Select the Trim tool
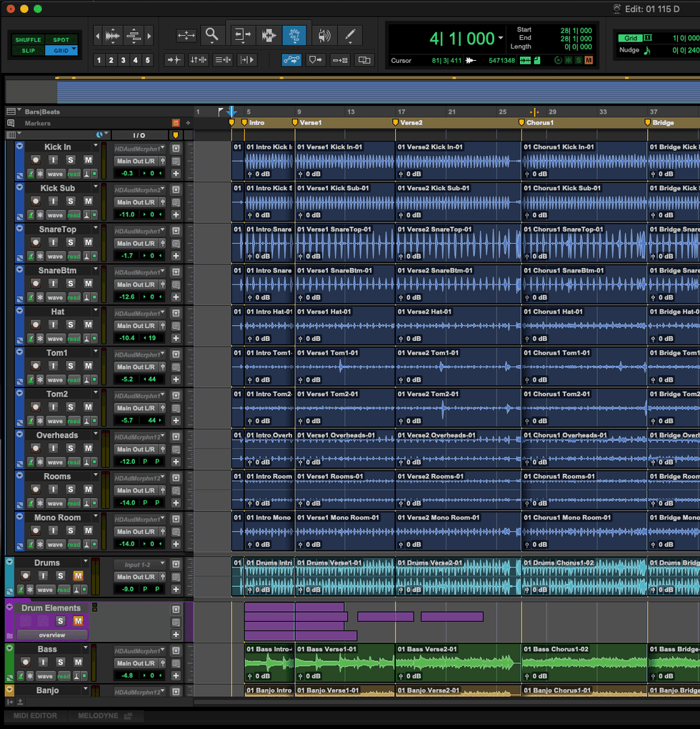The image size is (700, 729). coord(243,34)
